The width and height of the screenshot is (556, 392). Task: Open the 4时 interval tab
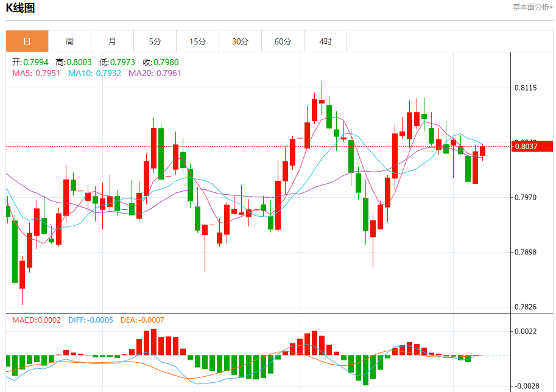[x=325, y=41]
